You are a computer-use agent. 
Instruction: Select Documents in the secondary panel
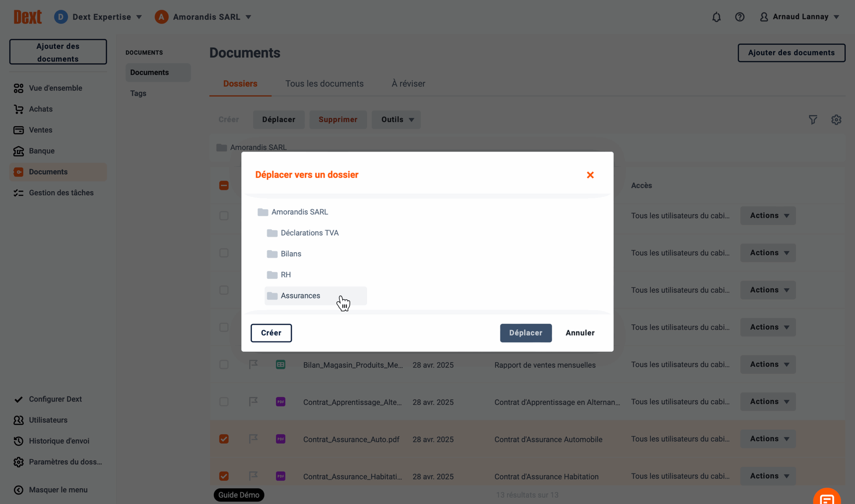[158, 72]
